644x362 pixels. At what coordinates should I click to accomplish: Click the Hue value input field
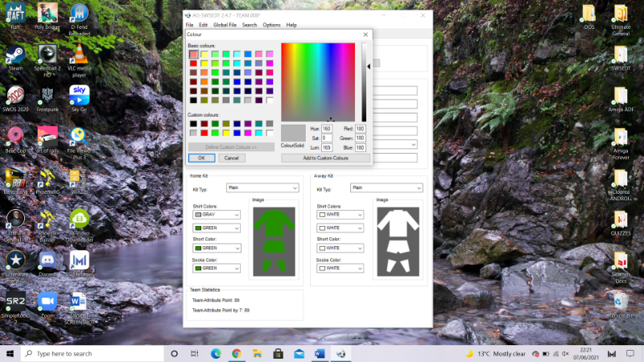pyautogui.click(x=327, y=129)
